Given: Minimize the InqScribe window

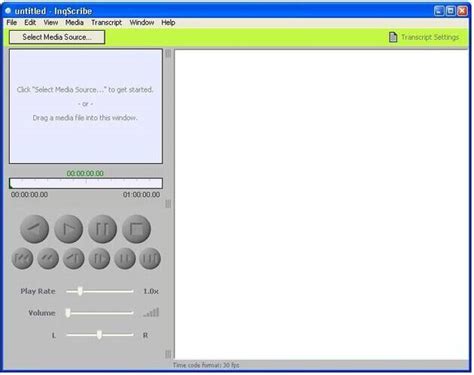Looking at the screenshot, I should tap(439, 11).
